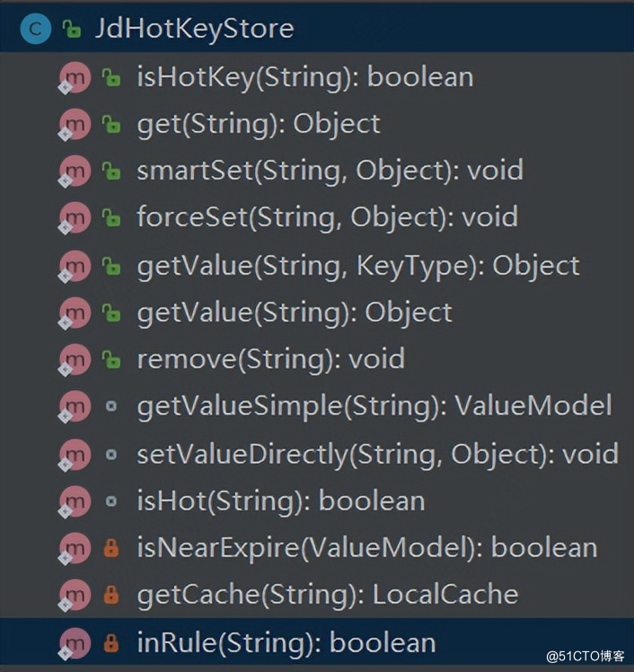
Task: Click the method icon next to inRule
Action: [x=75, y=642]
